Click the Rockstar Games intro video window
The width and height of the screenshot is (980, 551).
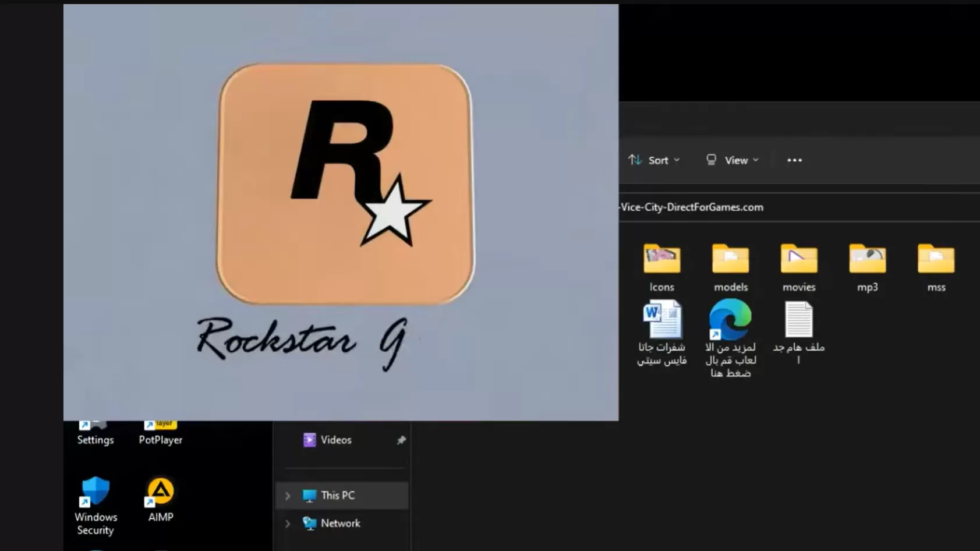(341, 212)
